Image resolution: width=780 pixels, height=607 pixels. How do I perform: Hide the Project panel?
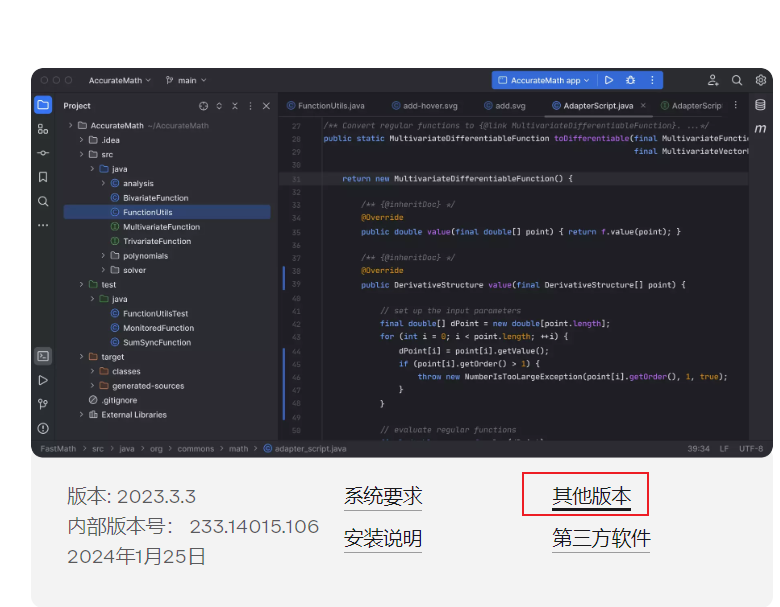(x=266, y=106)
